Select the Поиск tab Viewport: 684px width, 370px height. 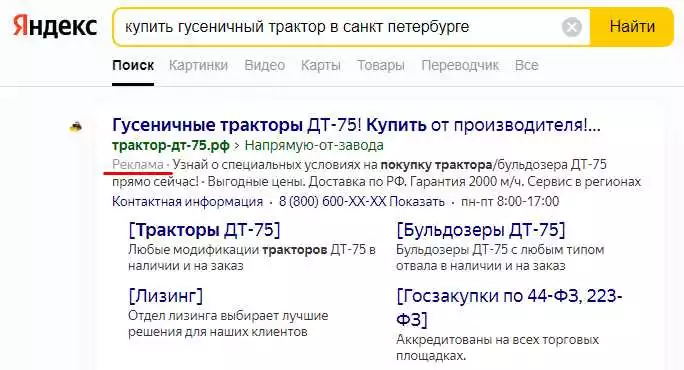pos(133,65)
